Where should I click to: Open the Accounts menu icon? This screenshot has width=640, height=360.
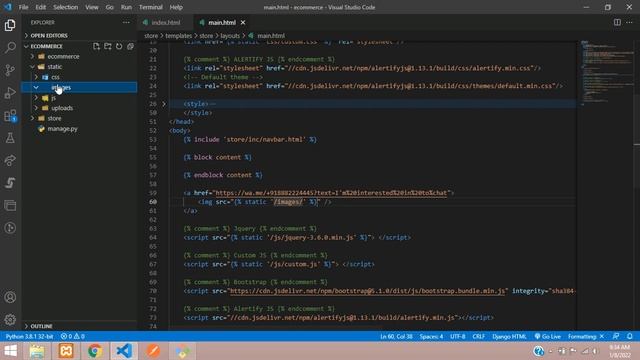pyautogui.click(x=10, y=297)
